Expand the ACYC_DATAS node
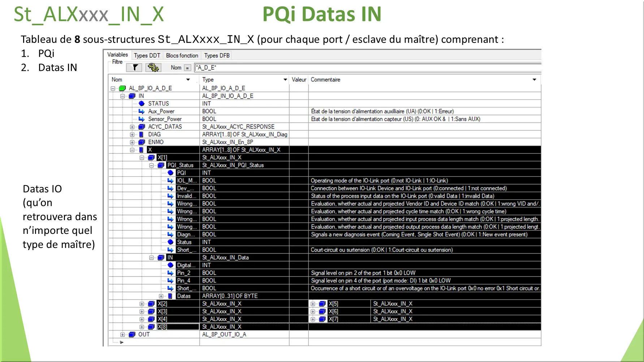The image size is (644, 362). click(x=132, y=127)
